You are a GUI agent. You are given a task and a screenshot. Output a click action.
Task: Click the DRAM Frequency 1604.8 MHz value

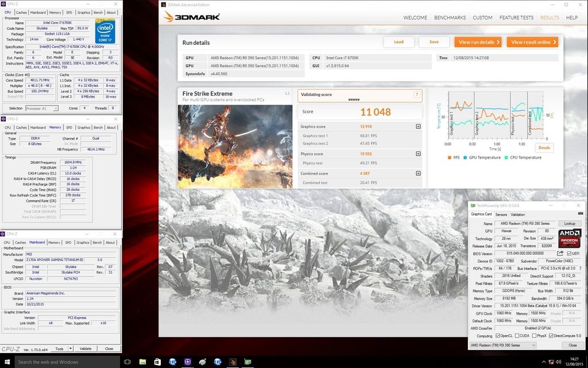[73, 162]
